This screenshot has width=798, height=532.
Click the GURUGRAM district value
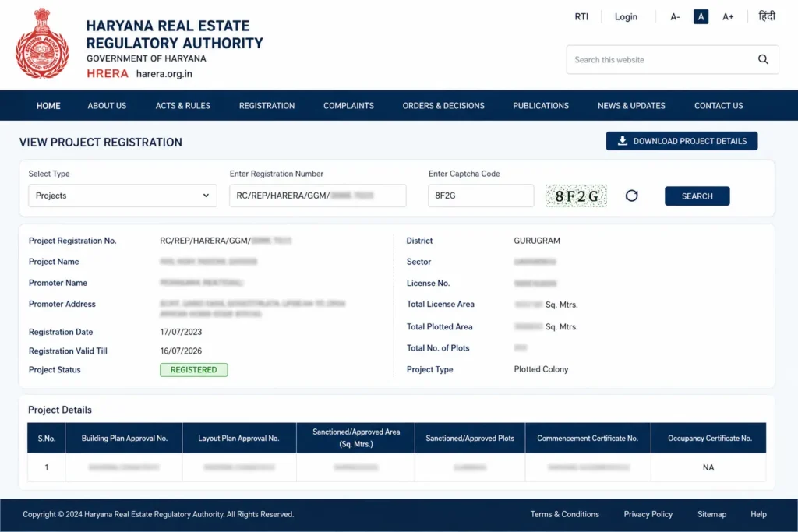tap(536, 241)
